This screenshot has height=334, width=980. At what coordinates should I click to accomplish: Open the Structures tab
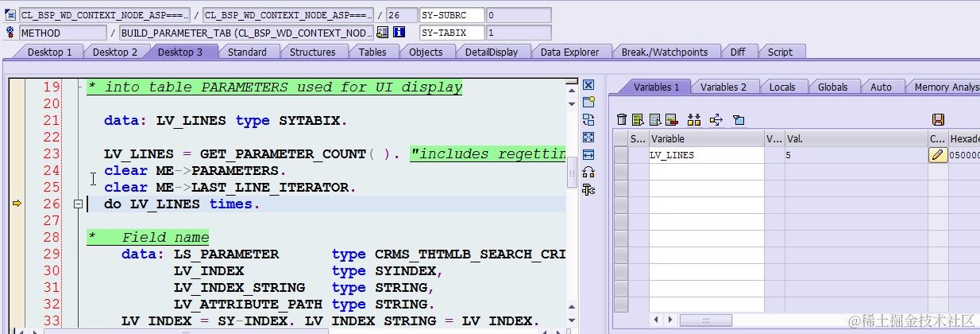312,52
